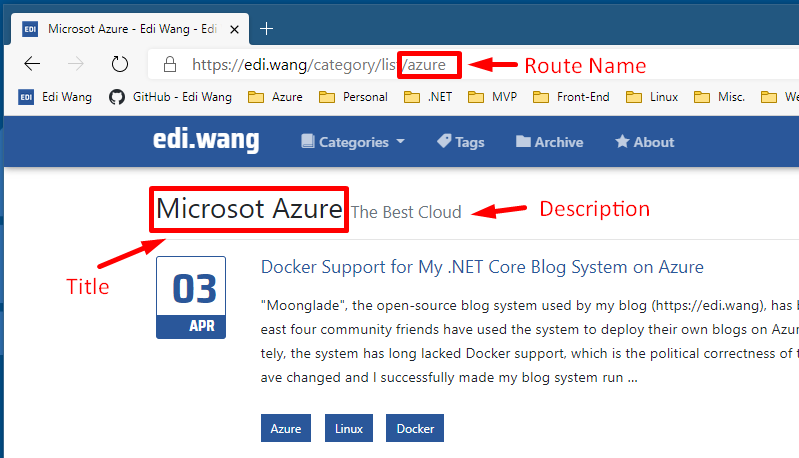Open the Front-End bookmarks folder
Viewport: 799px width, 458px height.
[571, 97]
